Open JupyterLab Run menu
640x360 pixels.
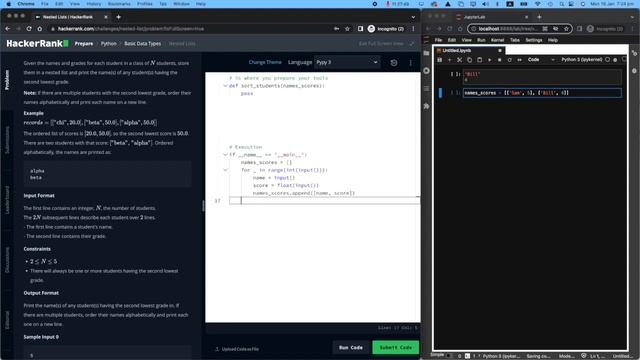click(481, 40)
